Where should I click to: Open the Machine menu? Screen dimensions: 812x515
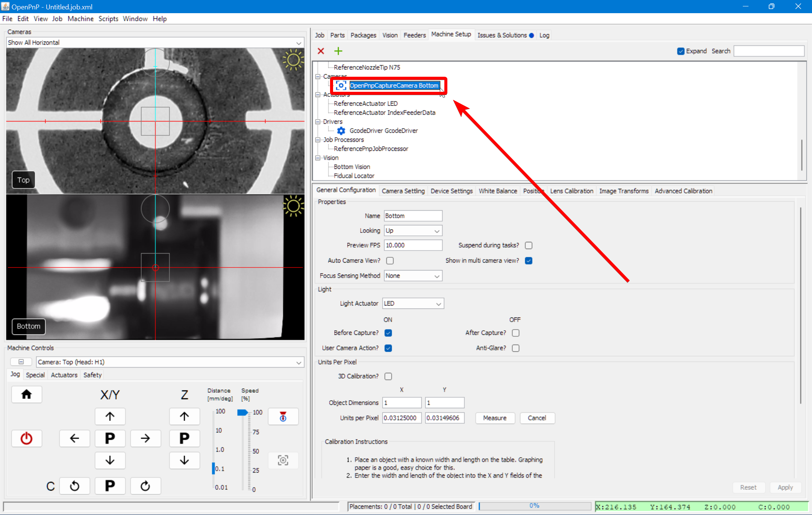(80, 18)
